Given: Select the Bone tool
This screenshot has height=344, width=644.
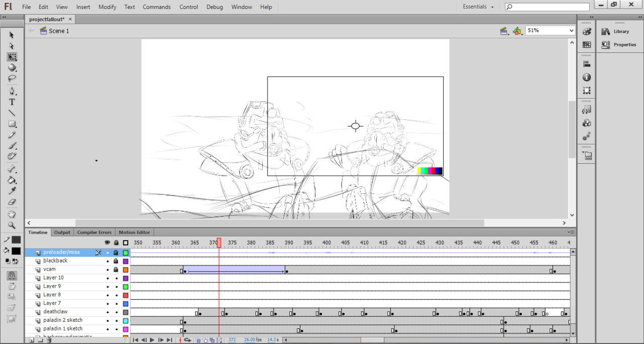Looking at the screenshot, I should [x=12, y=169].
